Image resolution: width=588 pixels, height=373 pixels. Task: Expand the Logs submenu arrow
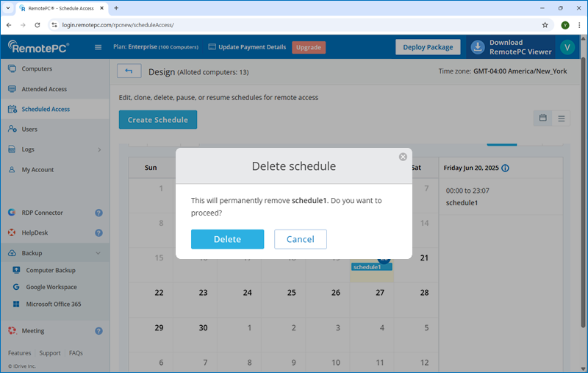click(99, 149)
